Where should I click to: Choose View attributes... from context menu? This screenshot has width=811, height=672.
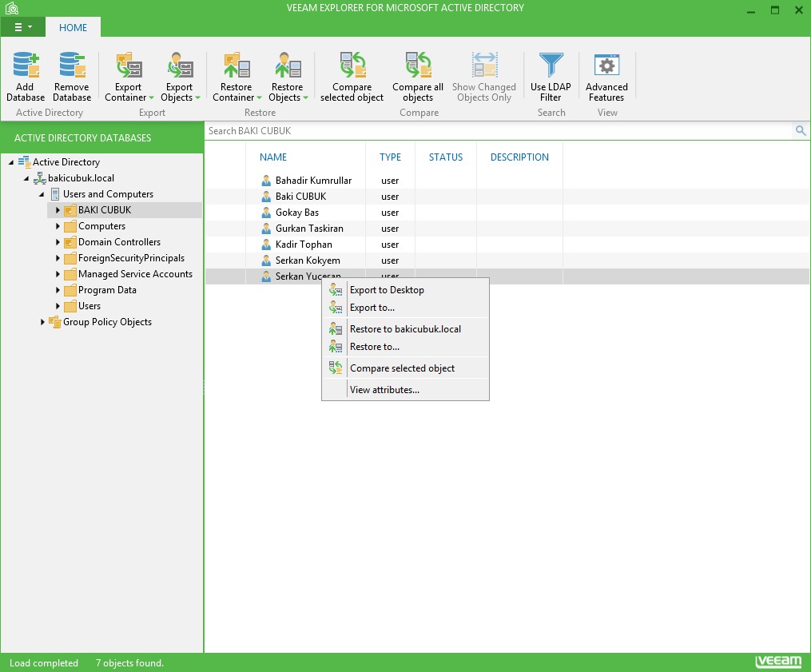[406, 390]
